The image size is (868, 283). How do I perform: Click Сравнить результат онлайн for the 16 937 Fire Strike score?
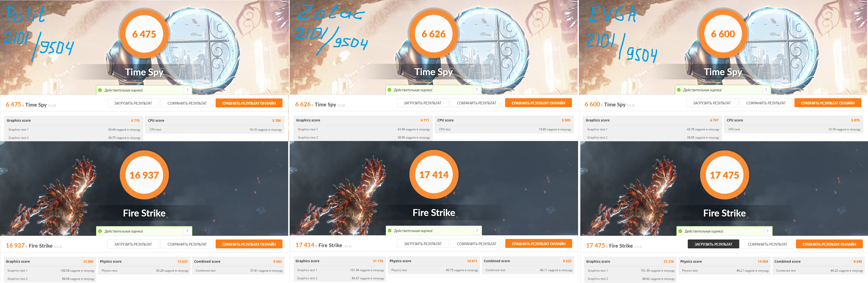pos(249,244)
